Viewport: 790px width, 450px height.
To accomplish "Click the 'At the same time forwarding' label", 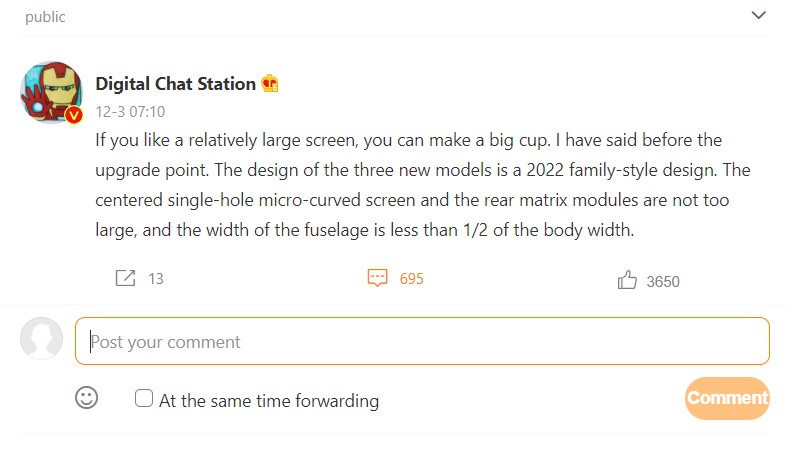I will (269, 401).
